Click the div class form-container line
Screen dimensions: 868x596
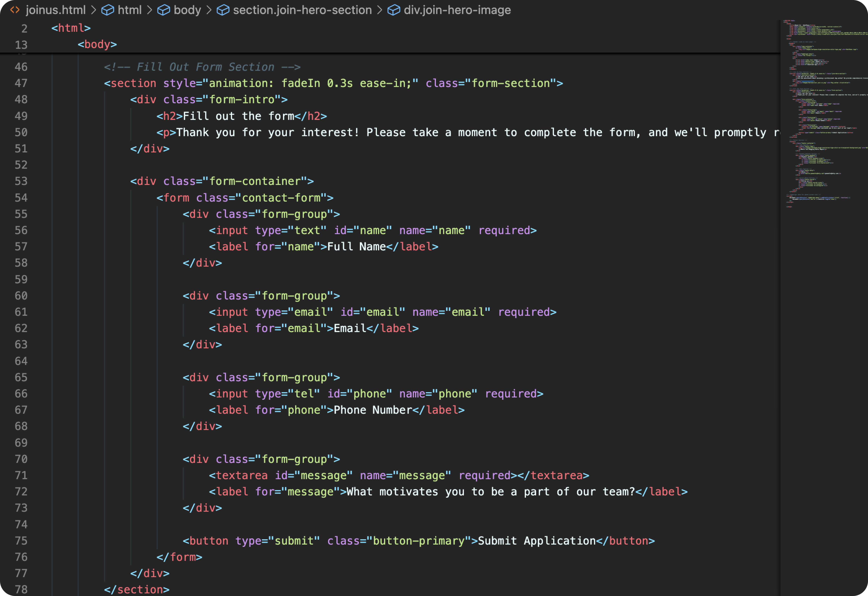pyautogui.click(x=222, y=181)
